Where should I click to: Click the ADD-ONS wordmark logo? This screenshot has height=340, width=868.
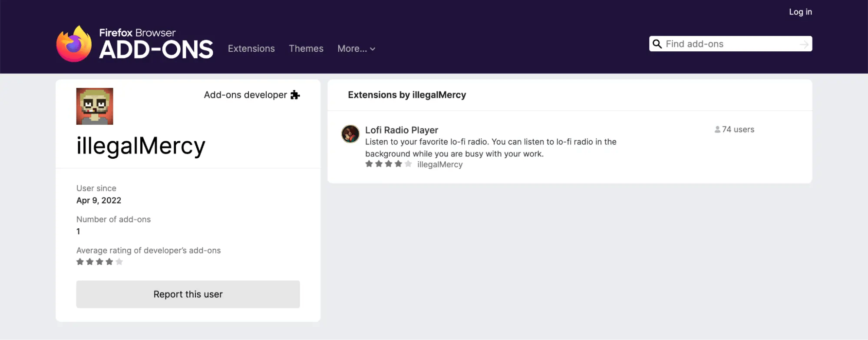click(156, 50)
